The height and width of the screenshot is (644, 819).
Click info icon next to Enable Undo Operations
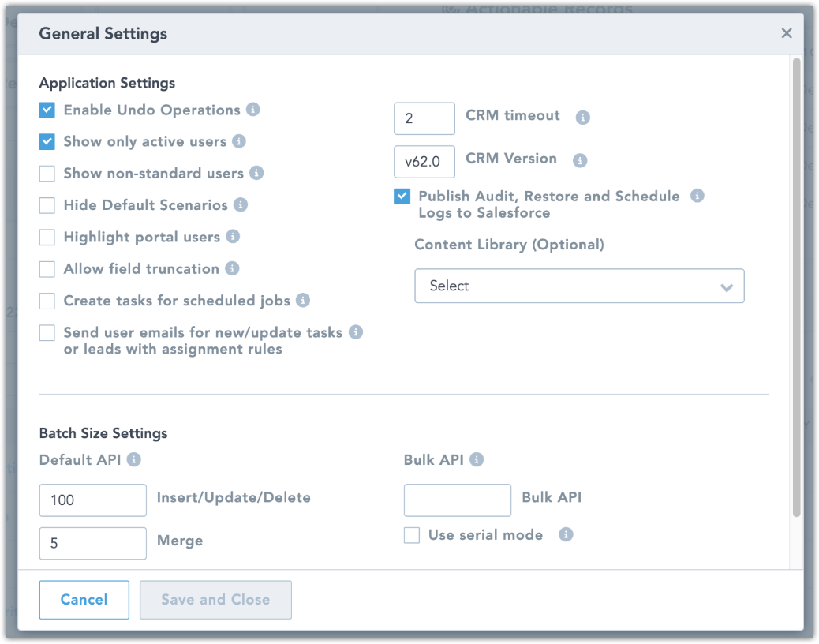[253, 110]
